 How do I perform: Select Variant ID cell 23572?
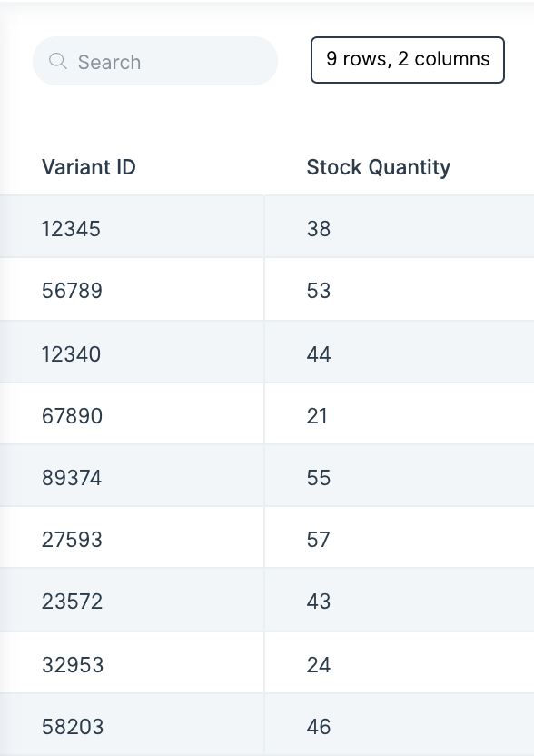coord(132,600)
